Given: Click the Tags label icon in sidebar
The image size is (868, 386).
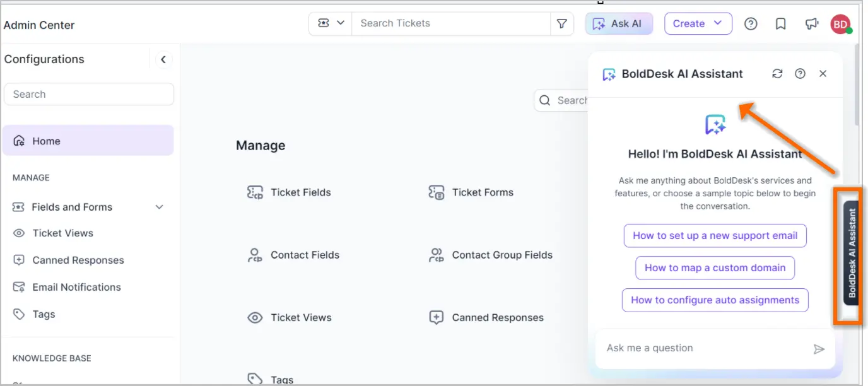Looking at the screenshot, I should 20,314.
